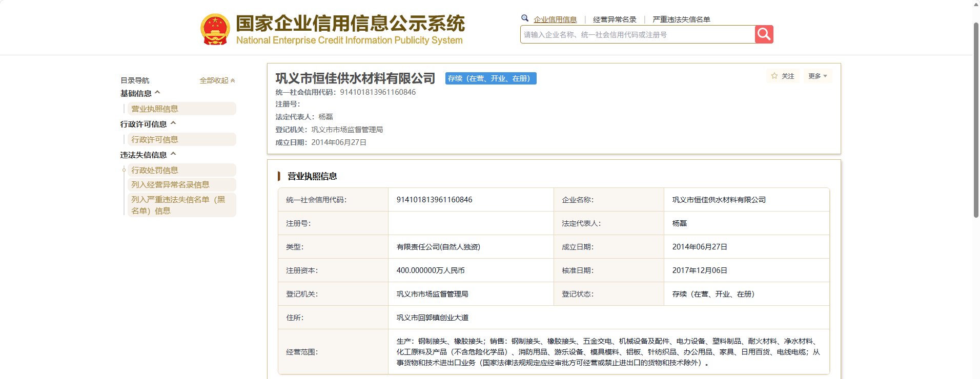The image size is (980, 379).
Task: Click the page vertical scrollbar thumb
Action: tap(976, 120)
